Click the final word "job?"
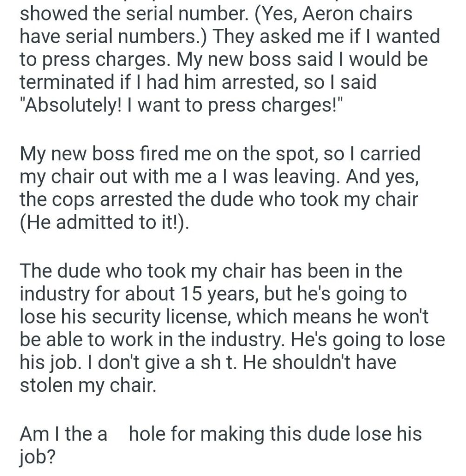Viewport: 466px width, 476px height. click(x=38, y=458)
